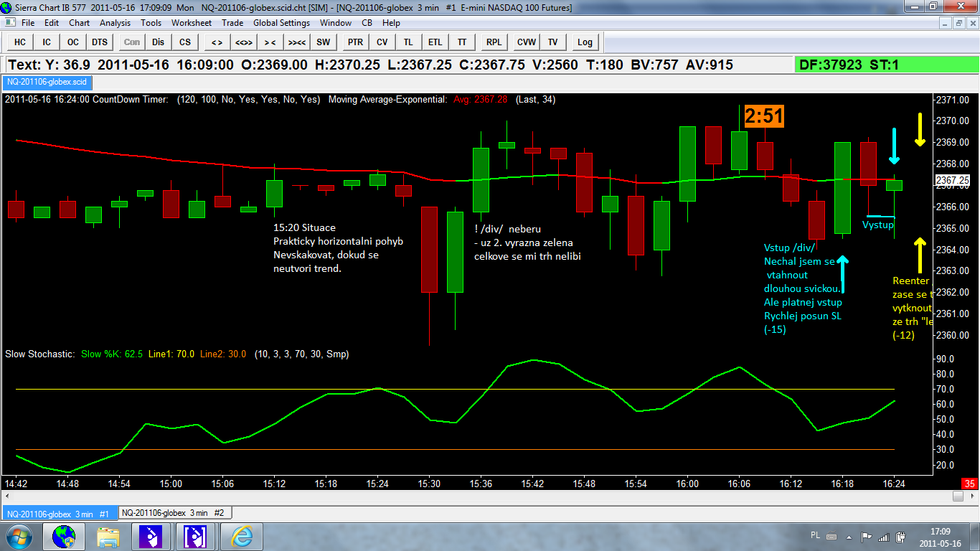Launch Internet Explorer from the taskbar

(x=240, y=537)
